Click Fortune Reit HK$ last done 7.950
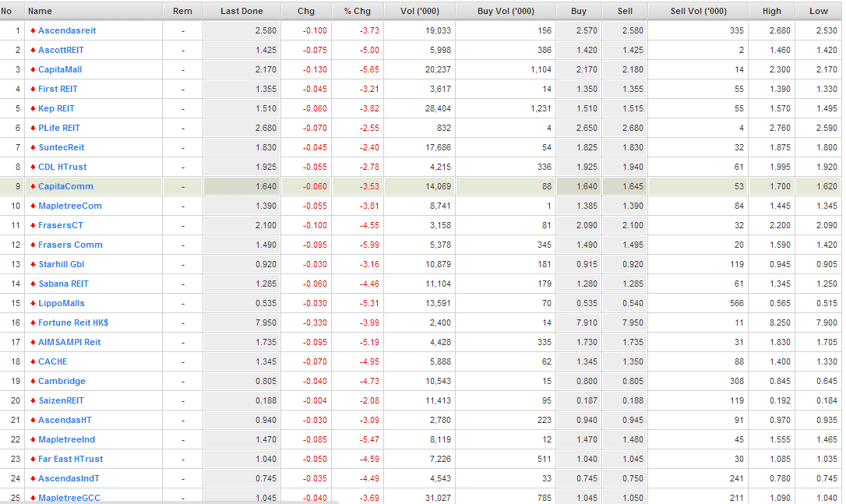Viewport: 846px width, 504px height. [266, 322]
